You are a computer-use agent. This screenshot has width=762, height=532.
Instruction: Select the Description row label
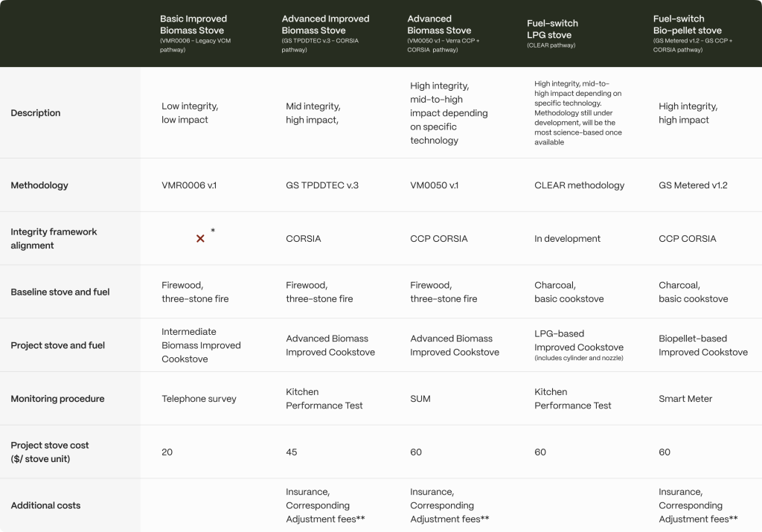pos(36,112)
